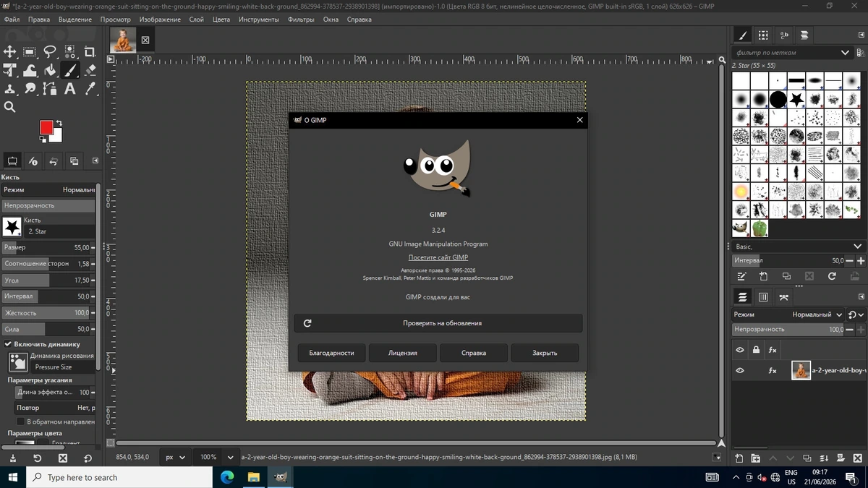Select the Move tool in the toolbox
The image size is (868, 488).
point(10,51)
